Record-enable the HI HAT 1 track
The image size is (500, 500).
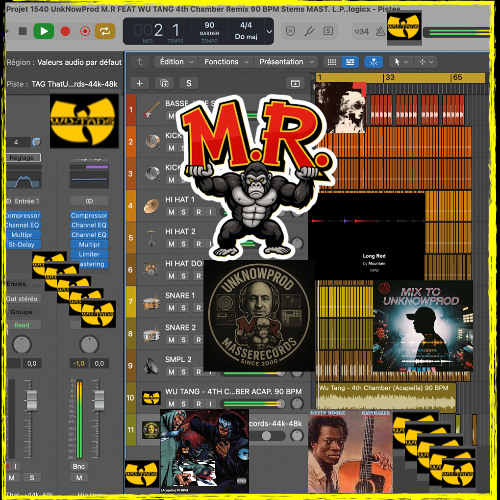(199, 212)
